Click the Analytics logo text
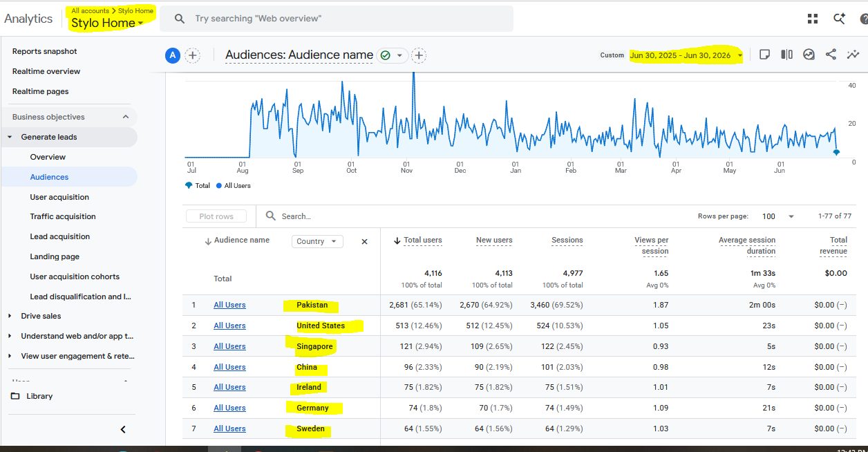 [x=28, y=19]
